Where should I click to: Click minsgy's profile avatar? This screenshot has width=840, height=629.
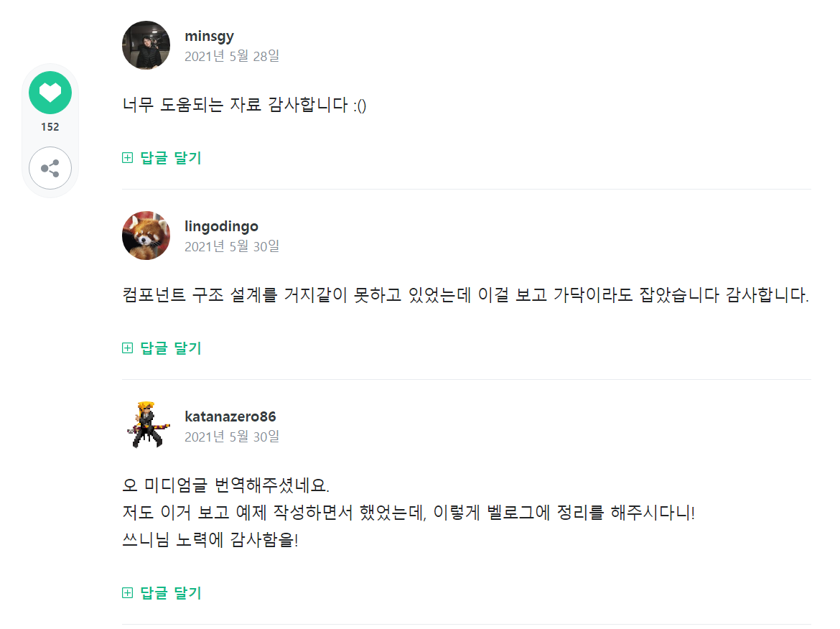(x=146, y=45)
